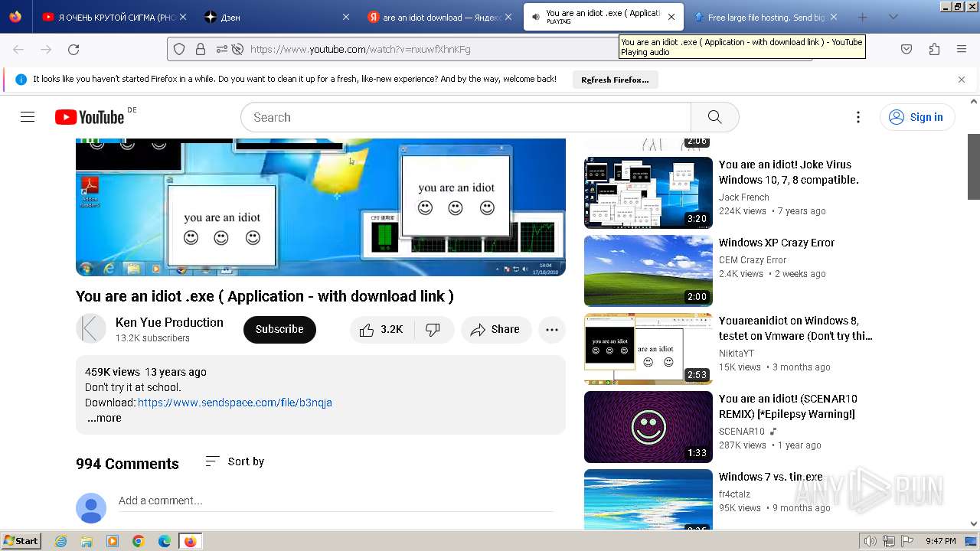Open more actions menu beside Share
Viewport: 980px width, 551px height.
552,329
